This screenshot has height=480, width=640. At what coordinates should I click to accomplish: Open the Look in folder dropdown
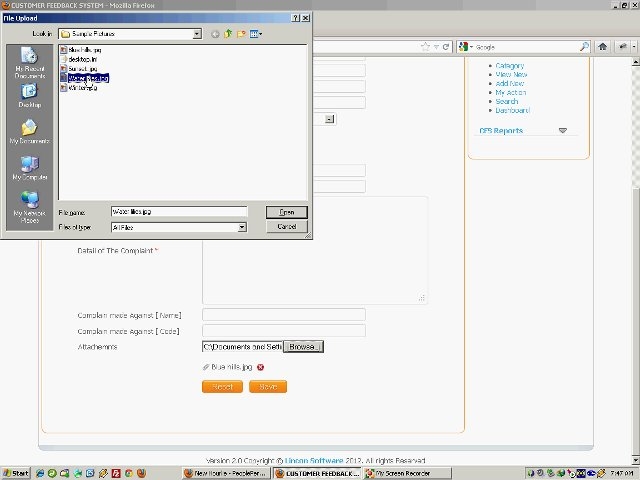(x=197, y=34)
